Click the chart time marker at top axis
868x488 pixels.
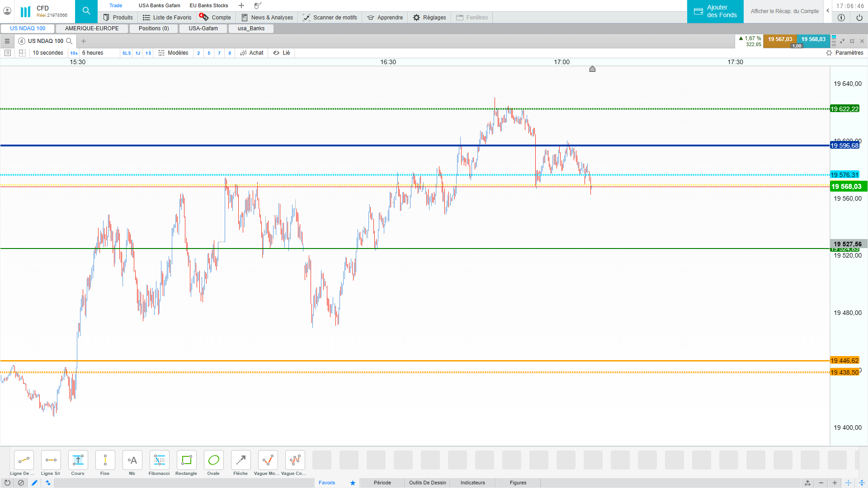(592, 69)
